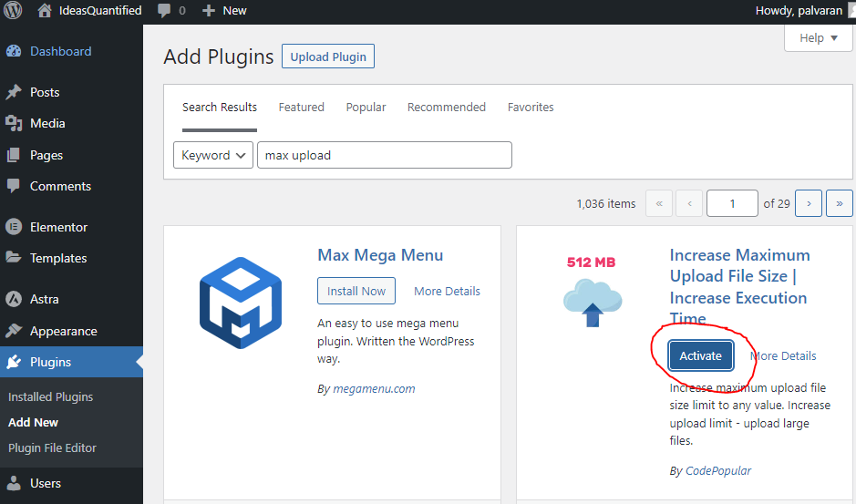Switch to the Recommended plugins tab
Image resolution: width=856 pixels, height=504 pixels.
(447, 107)
